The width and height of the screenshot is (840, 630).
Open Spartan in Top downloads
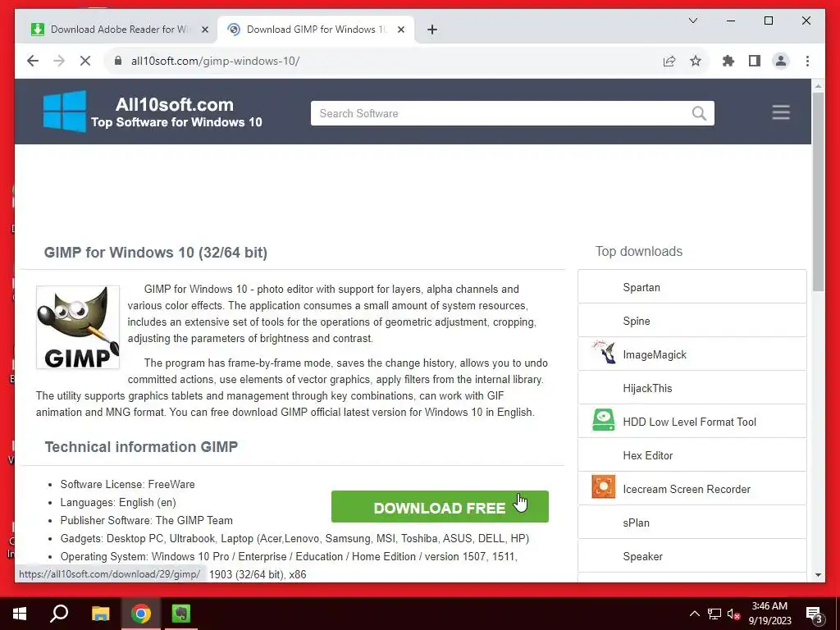(x=641, y=288)
